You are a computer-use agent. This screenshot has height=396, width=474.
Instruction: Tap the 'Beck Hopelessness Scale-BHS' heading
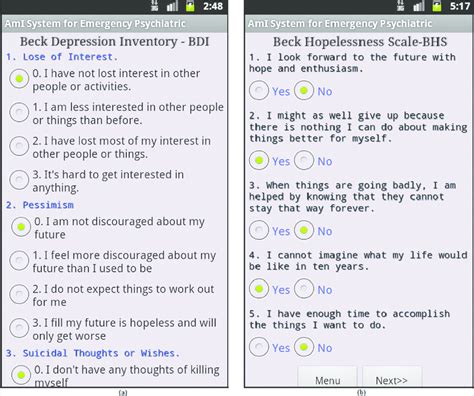click(x=360, y=42)
